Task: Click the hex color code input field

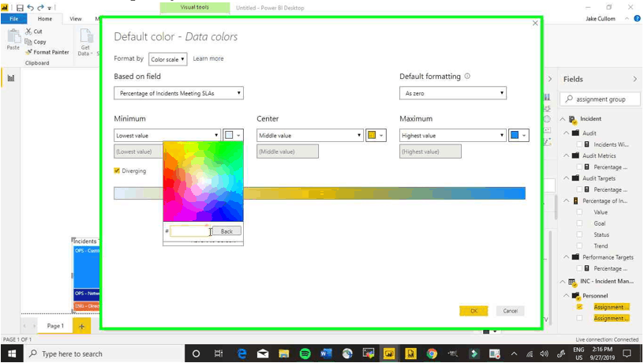Action: (190, 231)
